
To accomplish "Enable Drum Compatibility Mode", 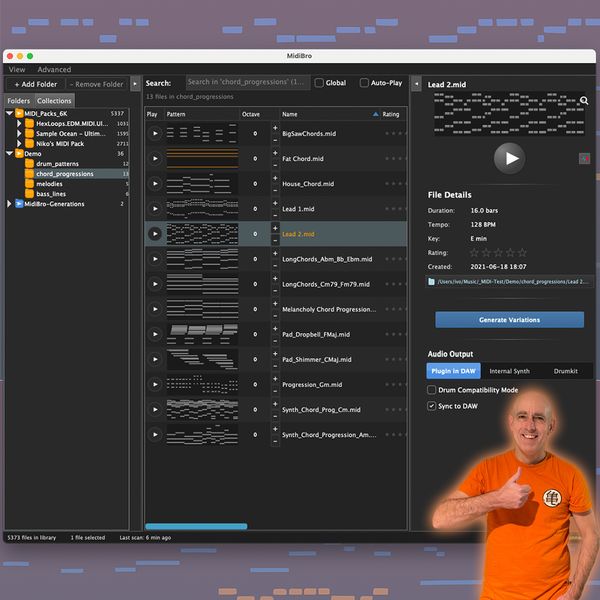I will click(431, 390).
